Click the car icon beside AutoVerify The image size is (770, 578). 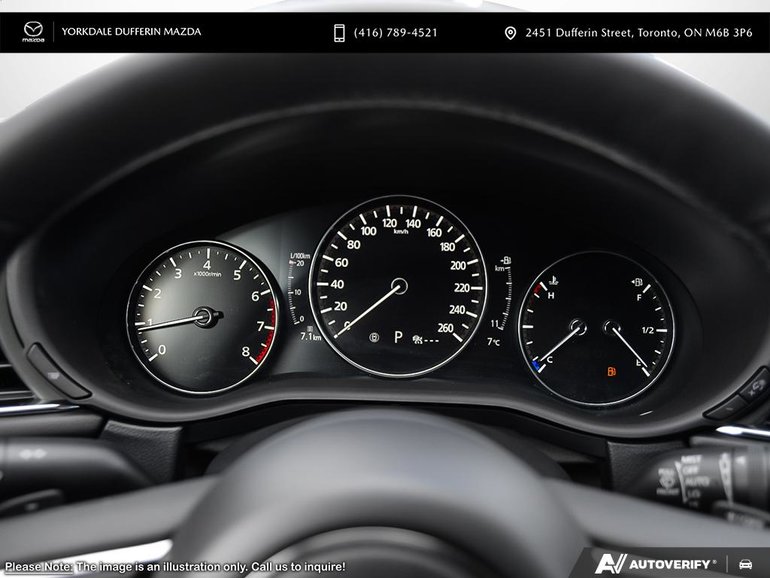pyautogui.click(x=745, y=563)
